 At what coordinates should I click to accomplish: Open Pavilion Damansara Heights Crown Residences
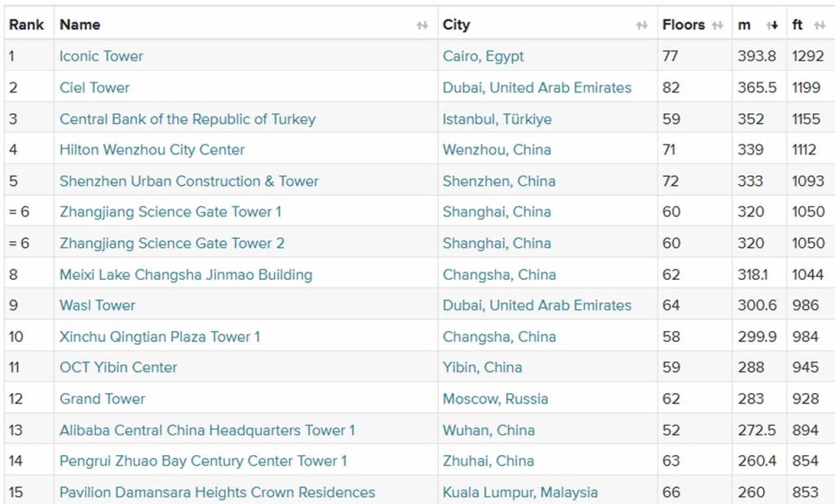point(217,492)
